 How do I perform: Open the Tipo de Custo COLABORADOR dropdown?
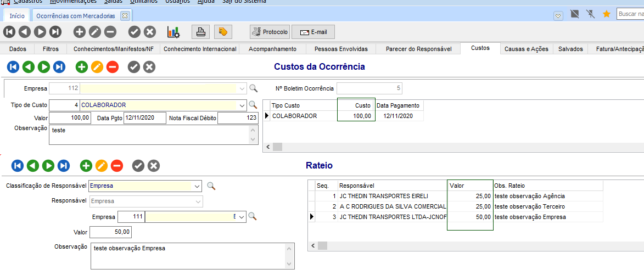[x=242, y=105]
